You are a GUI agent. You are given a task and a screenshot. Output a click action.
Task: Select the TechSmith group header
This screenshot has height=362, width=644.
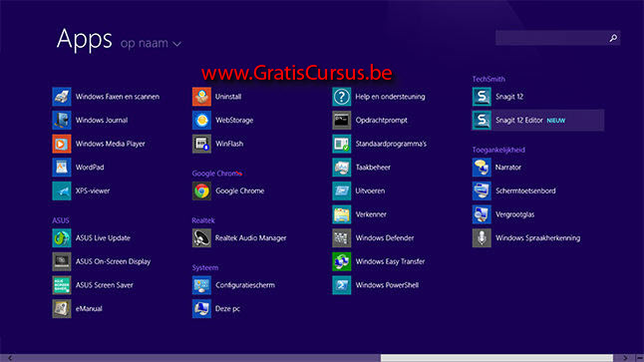coord(488,79)
